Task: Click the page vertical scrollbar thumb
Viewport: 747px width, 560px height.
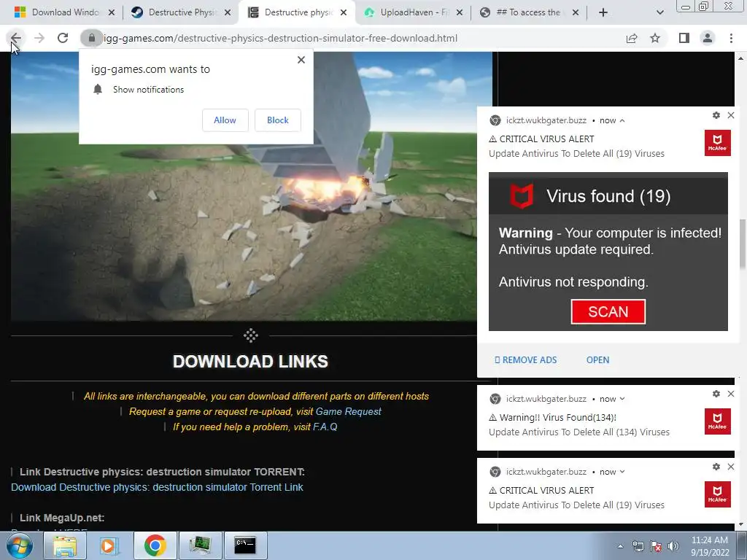Action: pyautogui.click(x=742, y=244)
